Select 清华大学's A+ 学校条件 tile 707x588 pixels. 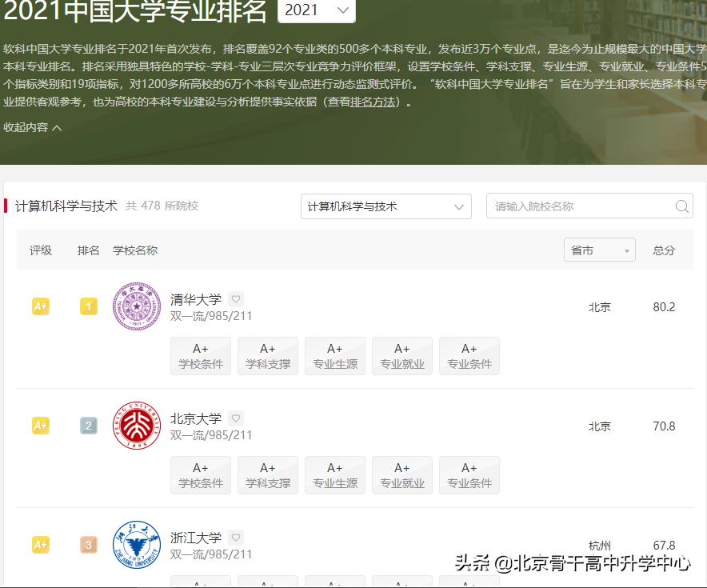(201, 356)
